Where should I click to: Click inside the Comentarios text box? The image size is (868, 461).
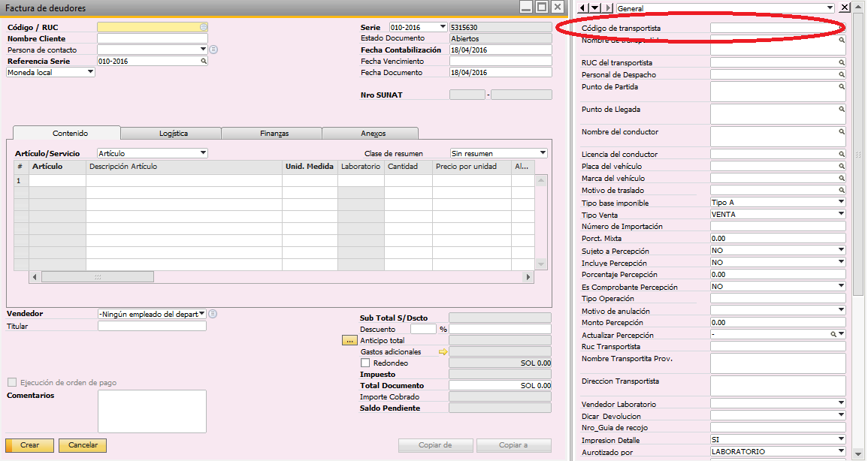tap(151, 411)
